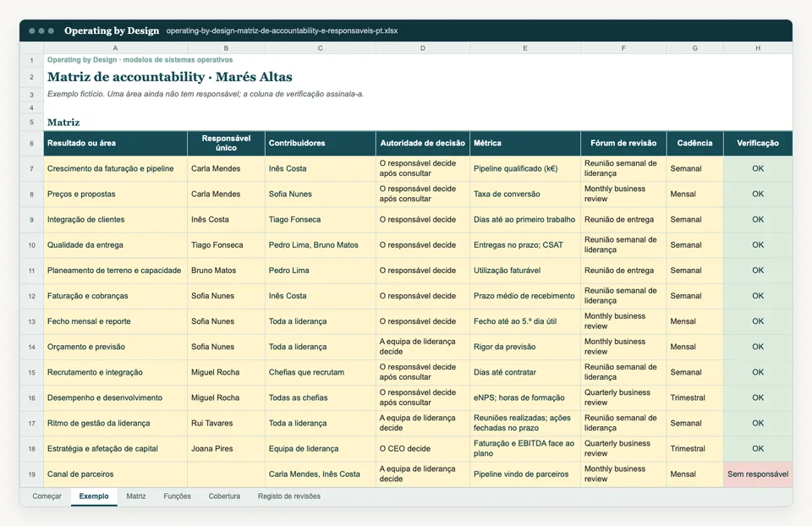
Task: Click the 'Verificação' header cell
Action: [758, 144]
